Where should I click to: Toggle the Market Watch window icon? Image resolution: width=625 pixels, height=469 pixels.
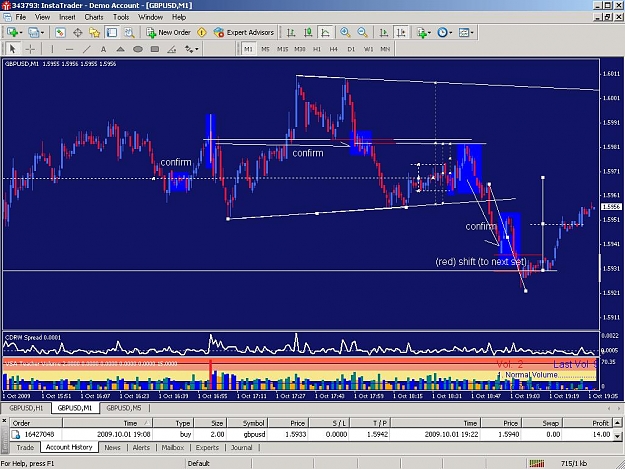click(60, 33)
